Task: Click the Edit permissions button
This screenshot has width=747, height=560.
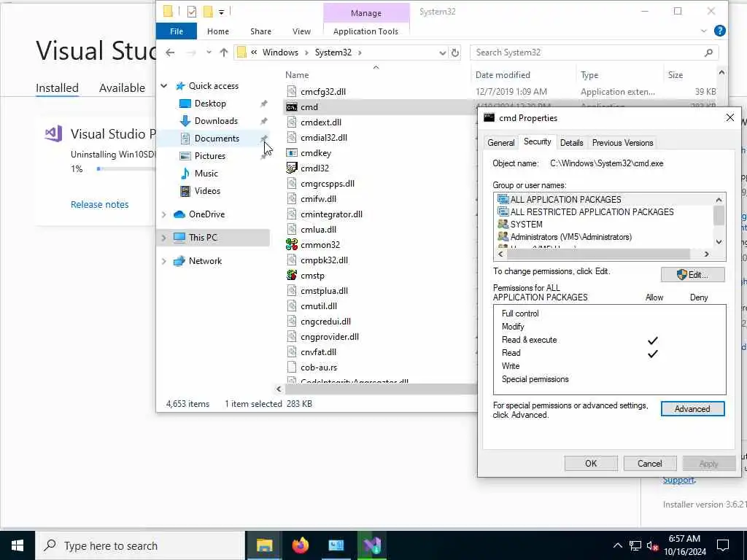Action: pyautogui.click(x=693, y=275)
